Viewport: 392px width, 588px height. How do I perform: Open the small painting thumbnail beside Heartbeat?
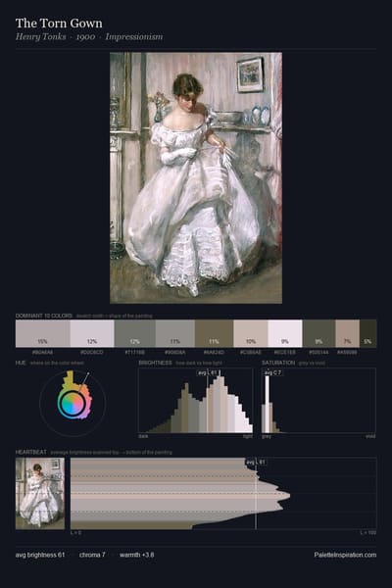[40, 494]
